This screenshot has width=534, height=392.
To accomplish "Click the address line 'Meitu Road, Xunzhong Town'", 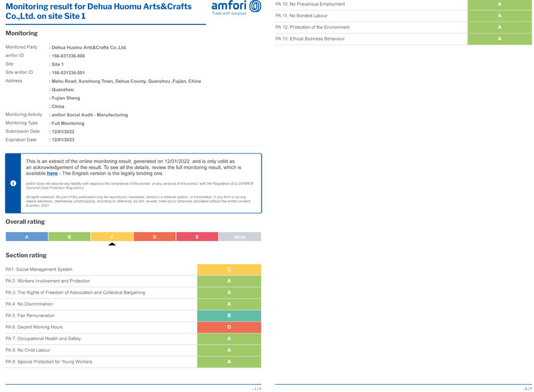I will tap(126, 81).
